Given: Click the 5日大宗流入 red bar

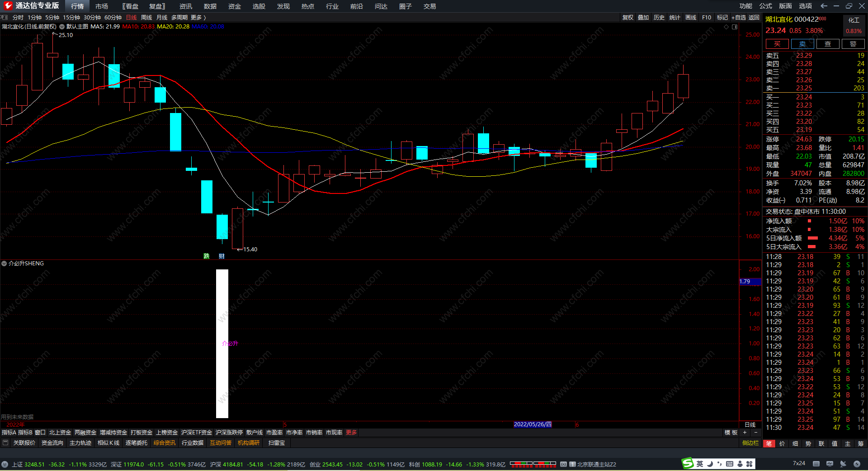Looking at the screenshot, I should (x=812, y=247).
